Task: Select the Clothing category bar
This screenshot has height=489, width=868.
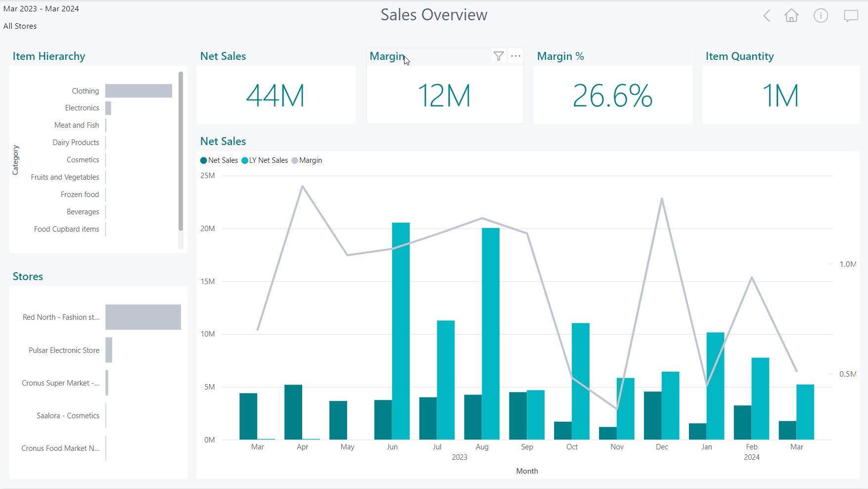Action: pos(138,91)
